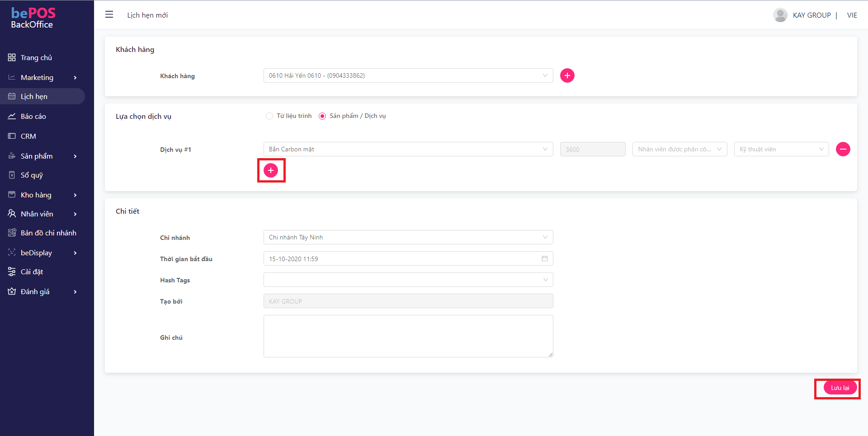The height and width of the screenshot is (436, 868).
Task: Go to Trang chủ in sidebar
Action: point(36,57)
